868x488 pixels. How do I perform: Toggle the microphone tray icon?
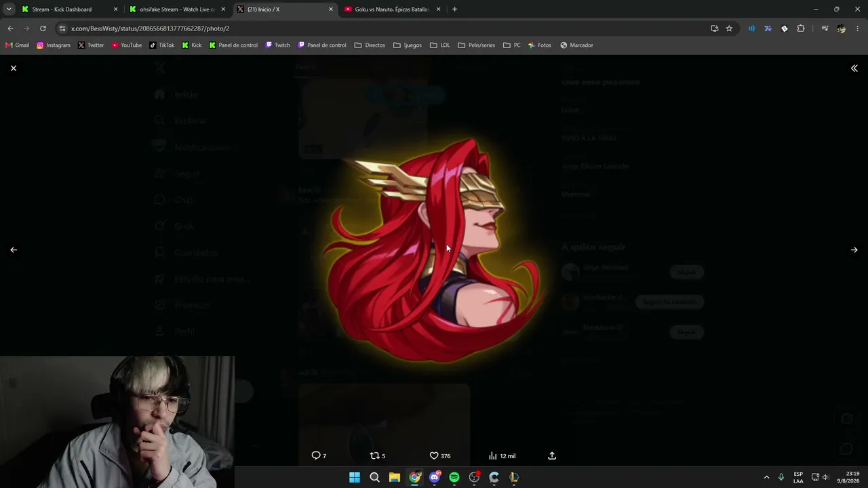pyautogui.click(x=781, y=477)
